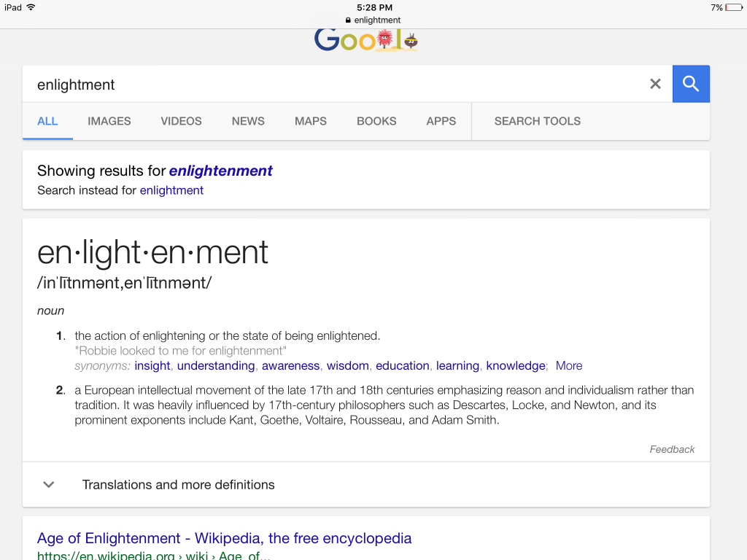Switch to the Videos tab

tap(181, 121)
